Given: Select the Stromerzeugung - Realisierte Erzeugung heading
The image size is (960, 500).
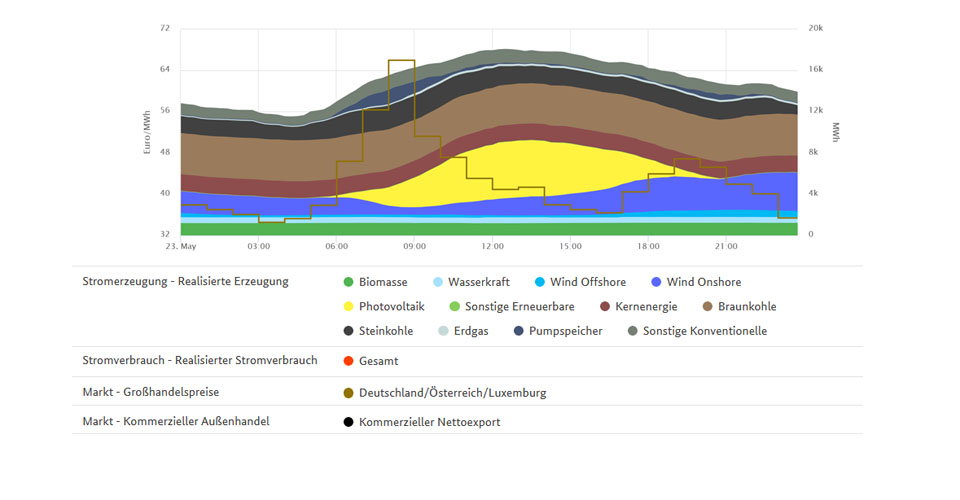Looking at the screenshot, I should click(x=186, y=282).
